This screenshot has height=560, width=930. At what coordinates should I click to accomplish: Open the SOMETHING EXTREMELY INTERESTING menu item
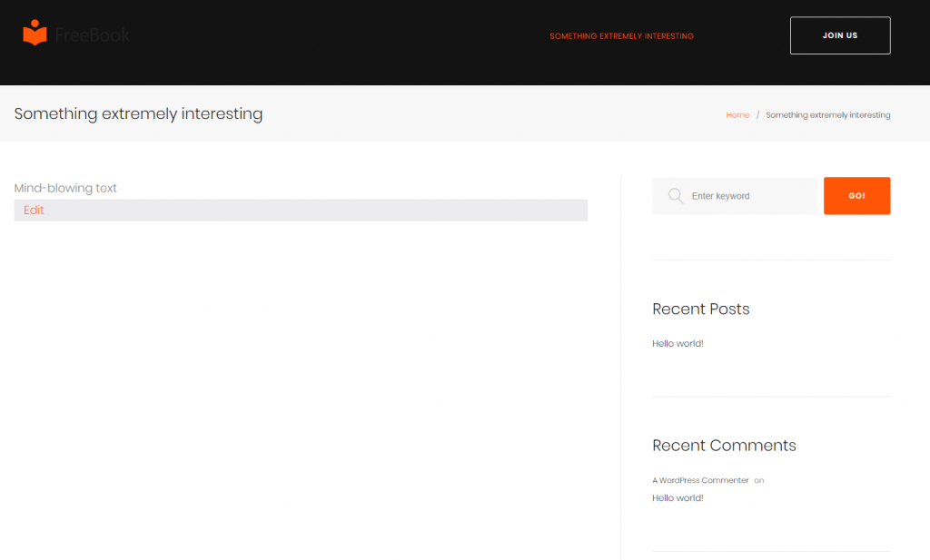coord(621,36)
